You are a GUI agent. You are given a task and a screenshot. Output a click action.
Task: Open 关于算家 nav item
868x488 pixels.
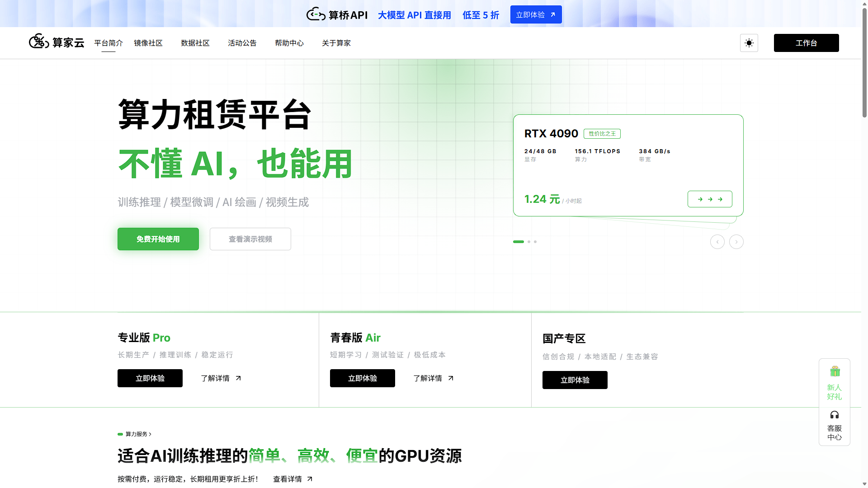click(336, 43)
